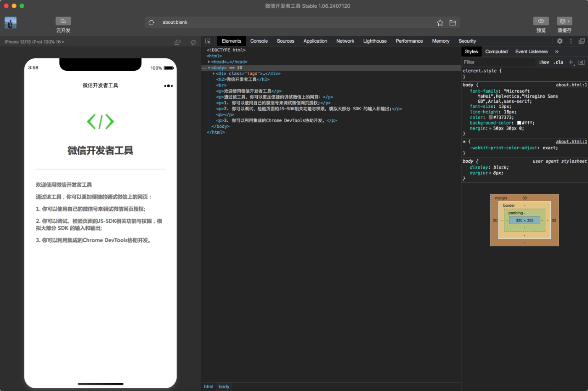The width and height of the screenshot is (588, 391).
Task: Open the user profile avatar
Action: 11,23
